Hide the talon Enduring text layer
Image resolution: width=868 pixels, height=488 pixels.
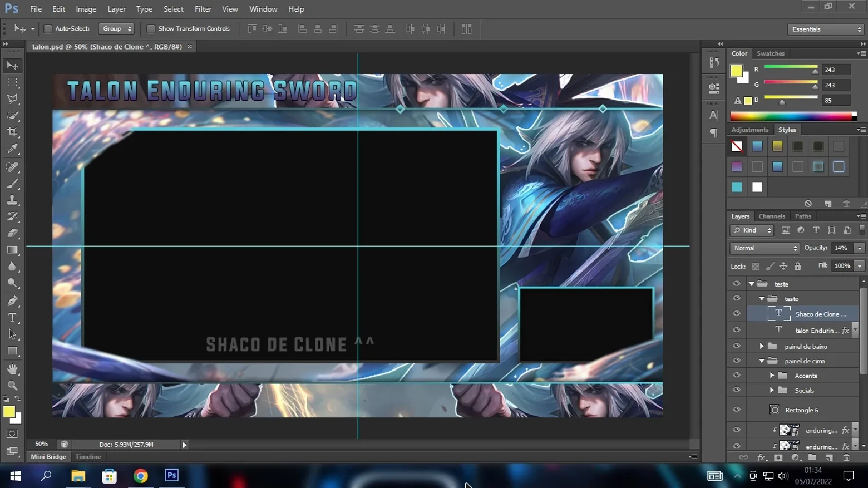pyautogui.click(x=737, y=330)
